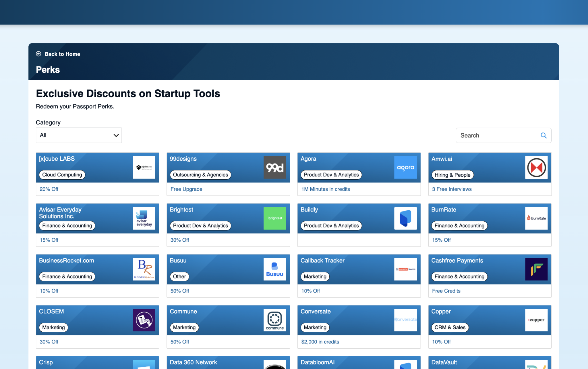
Task: Click the Agora logo icon
Action: click(x=405, y=168)
